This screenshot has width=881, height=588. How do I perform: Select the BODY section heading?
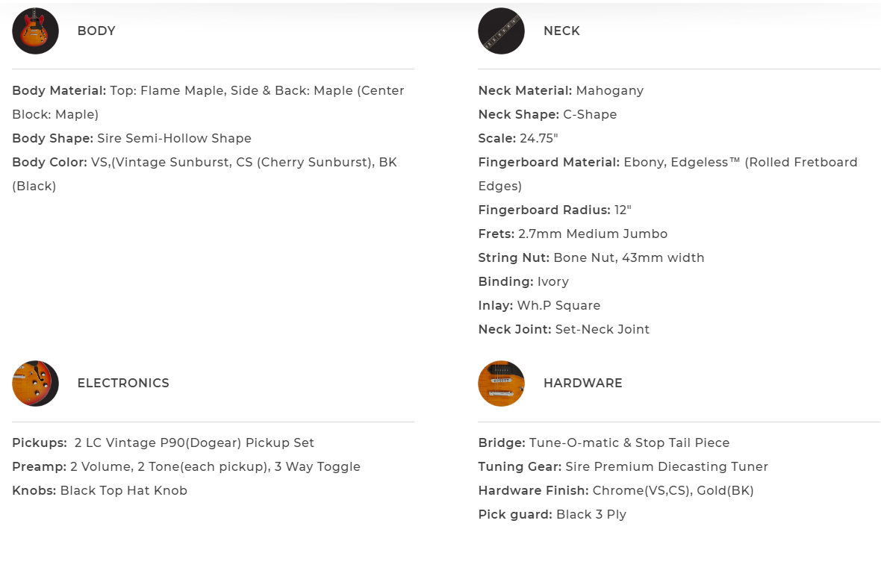[x=96, y=31]
